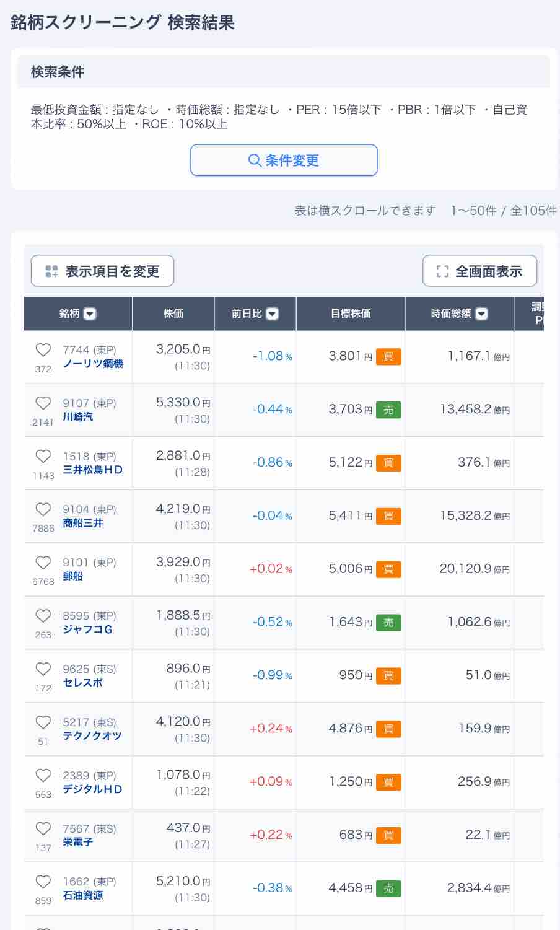Viewport: 560px width, 930px height.
Task: Open the 銘柄 column sort dropdown
Action: 90,314
